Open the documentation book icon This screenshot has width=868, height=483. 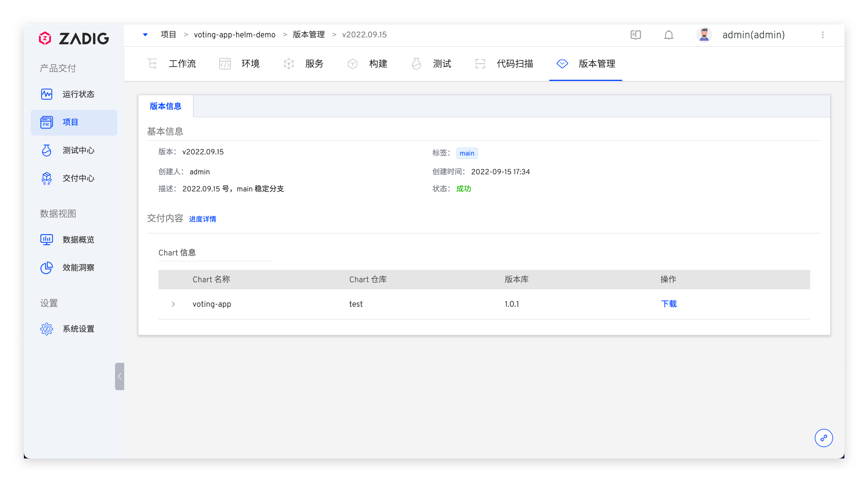(636, 35)
